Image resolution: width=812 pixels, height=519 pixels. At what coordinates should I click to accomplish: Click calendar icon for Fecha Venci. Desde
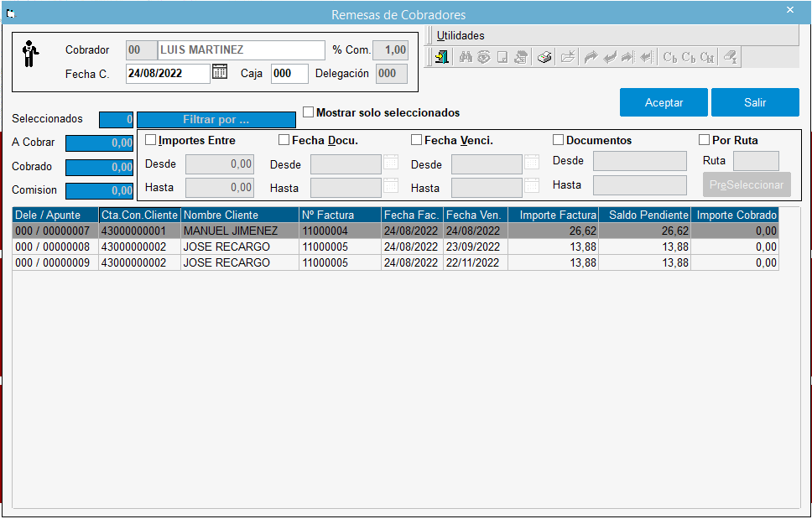click(532, 163)
